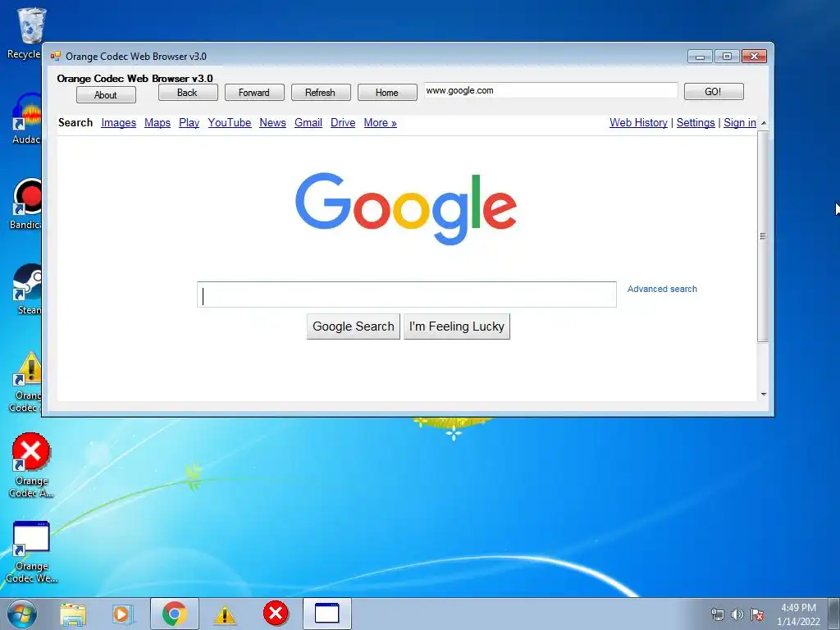The image size is (840, 630).
Task: Open the Web History link
Action: pyautogui.click(x=638, y=123)
